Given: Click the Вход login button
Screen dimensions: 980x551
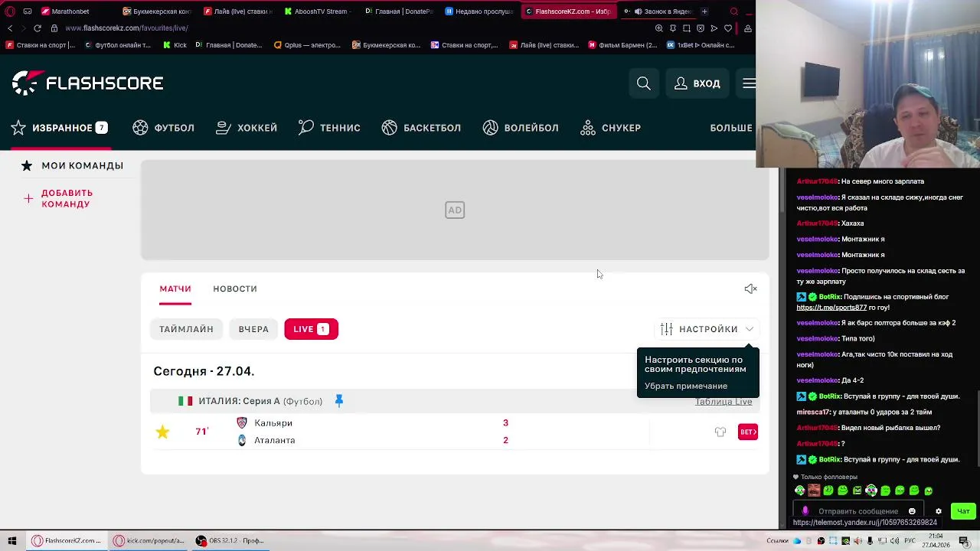Looking at the screenshot, I should [697, 83].
